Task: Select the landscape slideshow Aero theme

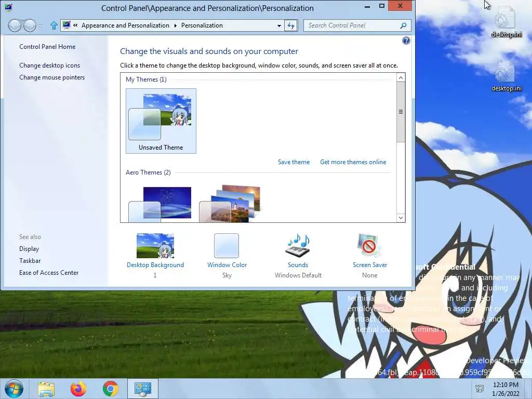Action: point(230,204)
